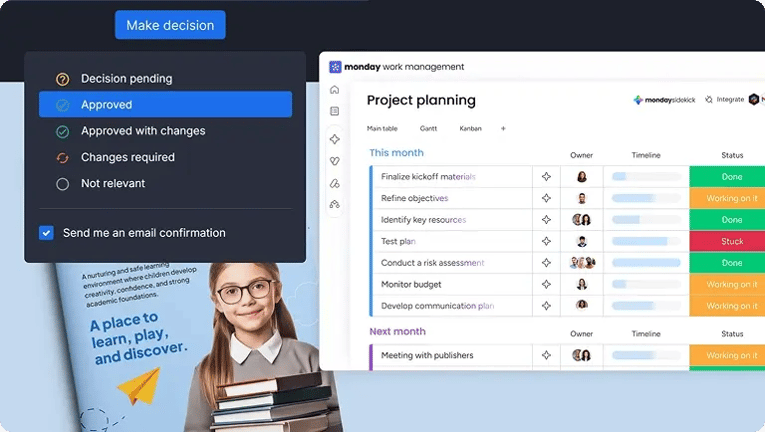Uncheck Send me an email confirmation
This screenshot has width=765, height=432.
(x=46, y=233)
